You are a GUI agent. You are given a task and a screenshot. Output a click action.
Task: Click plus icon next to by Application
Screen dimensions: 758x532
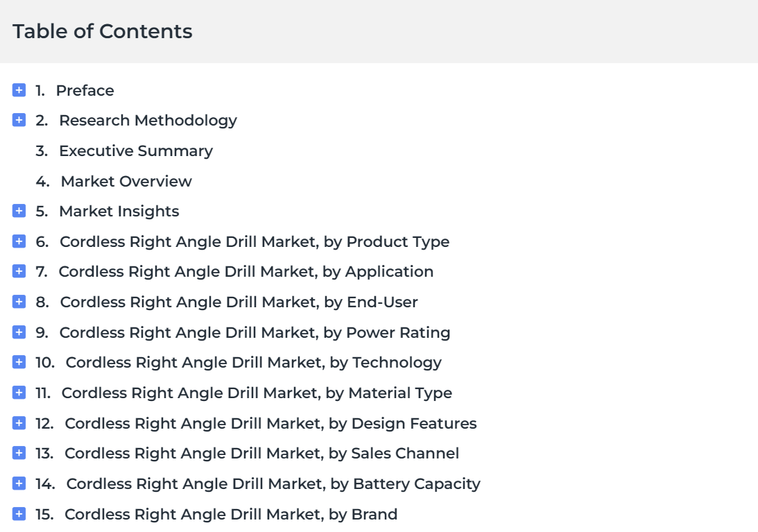click(x=19, y=271)
